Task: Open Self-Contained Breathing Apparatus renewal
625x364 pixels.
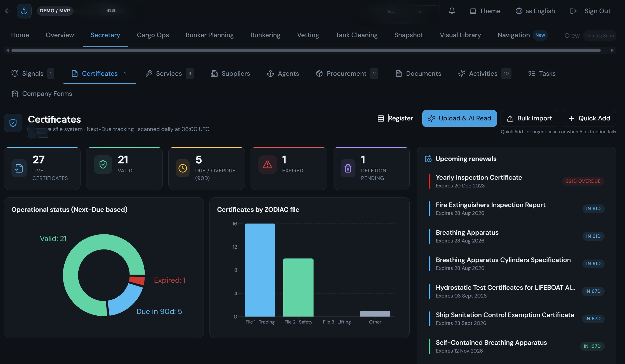Action: click(516, 346)
